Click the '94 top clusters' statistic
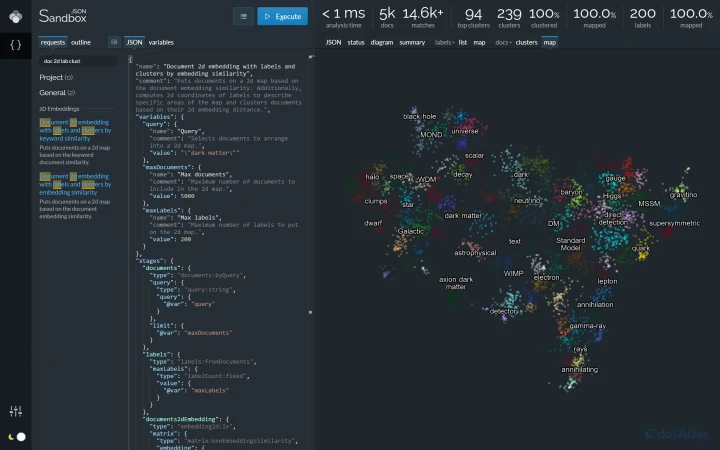Viewport: 720px width, 450px height. point(473,17)
